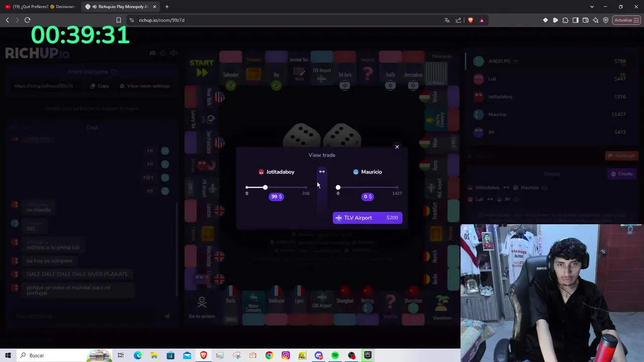The width and height of the screenshot is (644, 362).
Task: Open the Brave Shields lion icon
Action: pyautogui.click(x=470, y=20)
